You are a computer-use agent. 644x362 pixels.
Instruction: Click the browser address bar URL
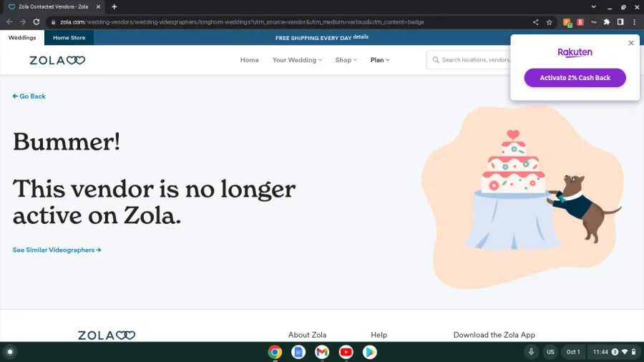[242, 22]
